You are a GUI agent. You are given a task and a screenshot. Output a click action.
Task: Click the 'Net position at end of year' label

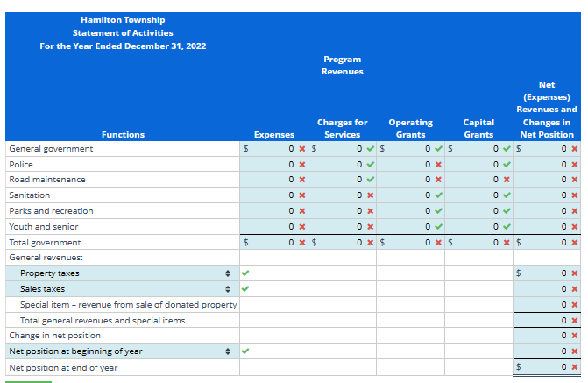tap(63, 367)
